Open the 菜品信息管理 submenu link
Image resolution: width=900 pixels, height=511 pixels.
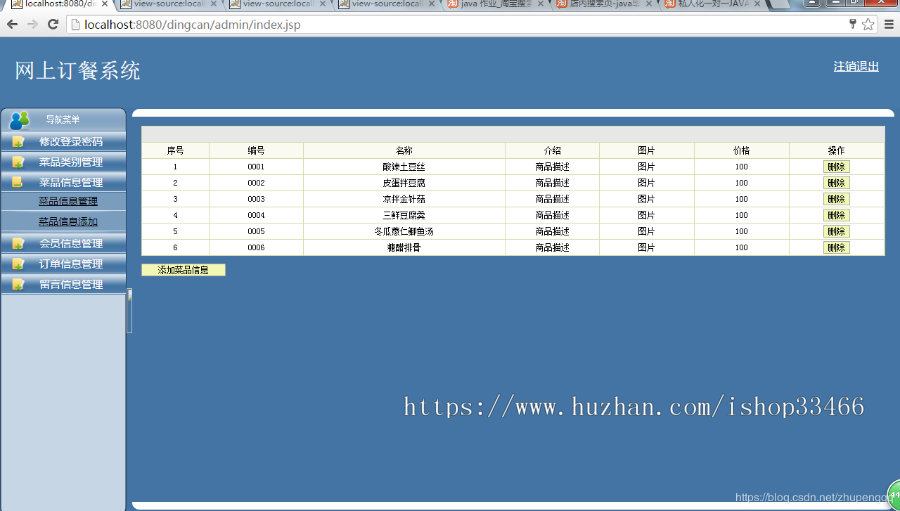pos(68,201)
